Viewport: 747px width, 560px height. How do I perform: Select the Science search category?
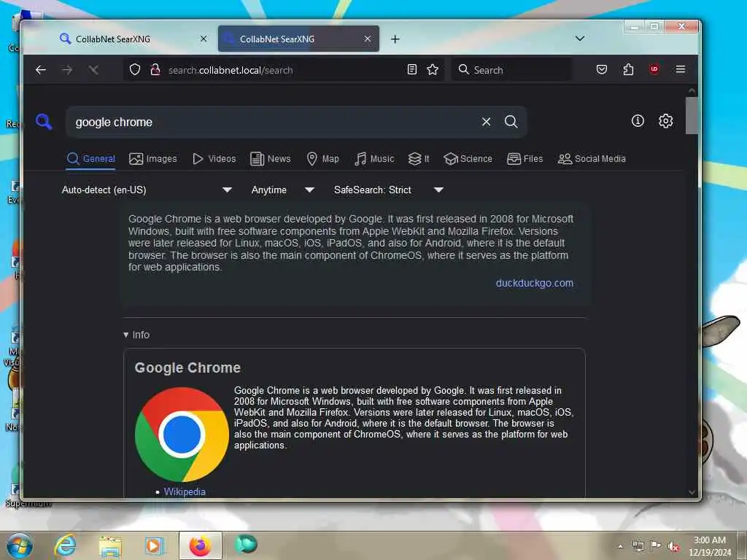tap(468, 158)
